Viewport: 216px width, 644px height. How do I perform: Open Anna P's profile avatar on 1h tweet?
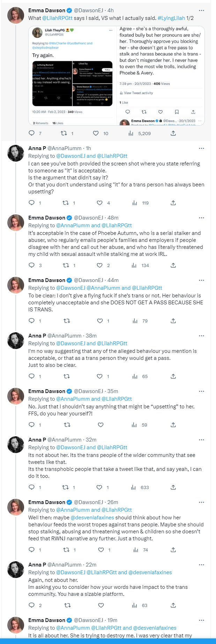[x=16, y=153]
